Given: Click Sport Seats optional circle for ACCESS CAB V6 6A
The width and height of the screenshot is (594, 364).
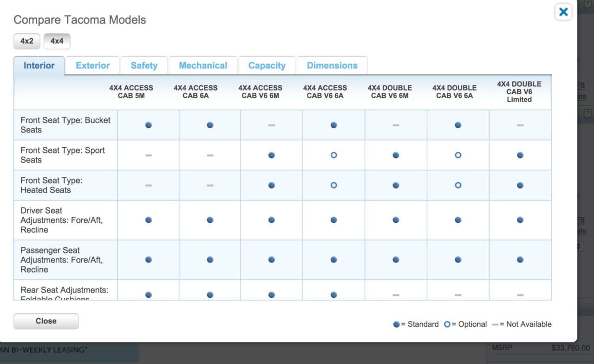Looking at the screenshot, I should tap(333, 155).
